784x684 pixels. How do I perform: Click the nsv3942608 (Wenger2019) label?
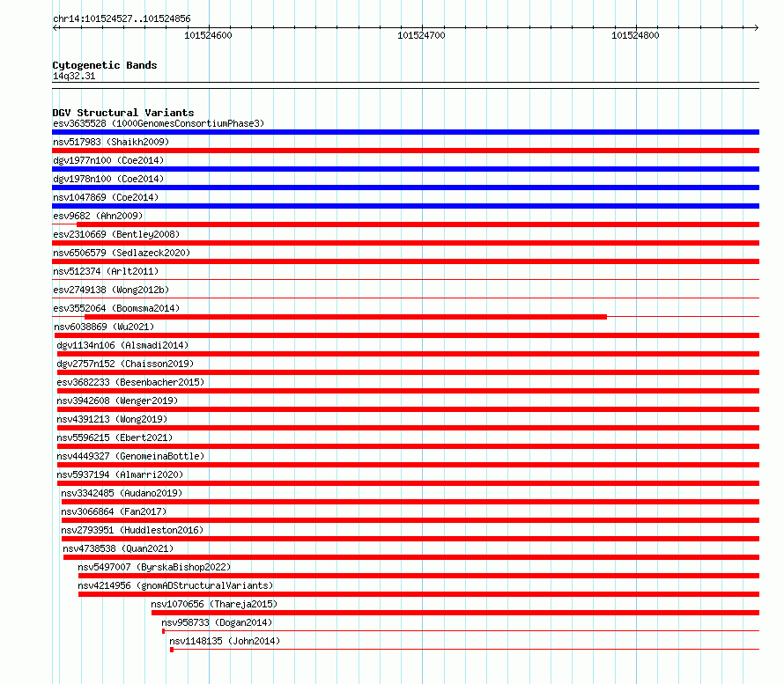coord(117,401)
